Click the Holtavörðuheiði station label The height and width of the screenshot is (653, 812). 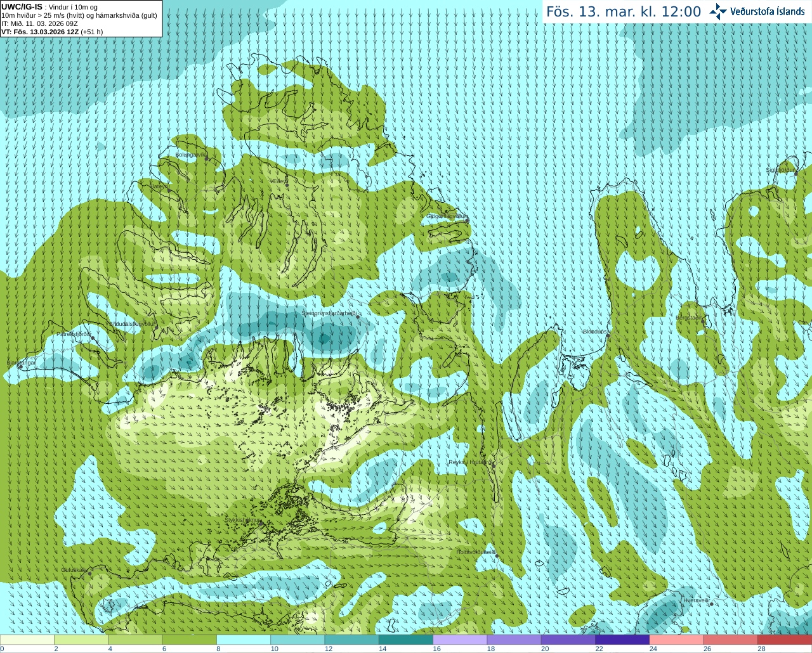pos(476,552)
